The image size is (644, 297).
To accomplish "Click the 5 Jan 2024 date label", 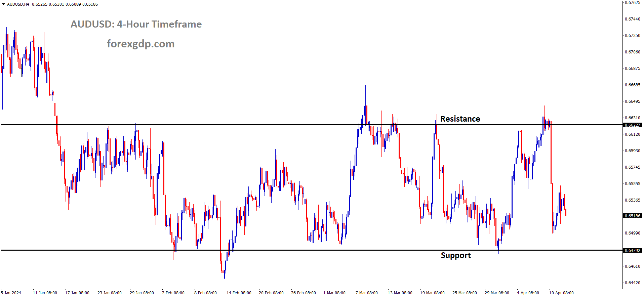I will pos(11,293).
